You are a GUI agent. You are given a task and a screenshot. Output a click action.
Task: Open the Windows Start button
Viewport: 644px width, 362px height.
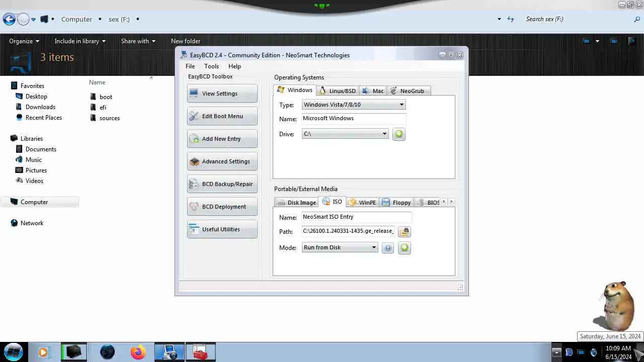coord(14,352)
